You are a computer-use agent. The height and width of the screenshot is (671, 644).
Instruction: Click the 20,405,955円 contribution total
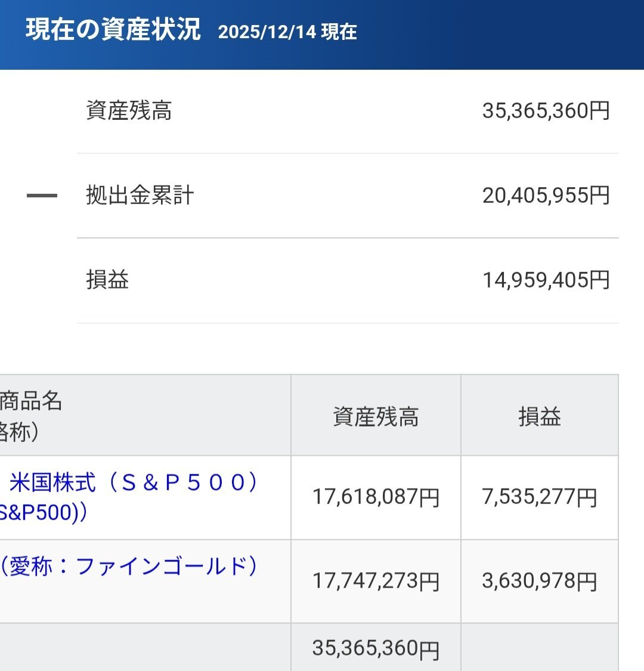tap(546, 196)
